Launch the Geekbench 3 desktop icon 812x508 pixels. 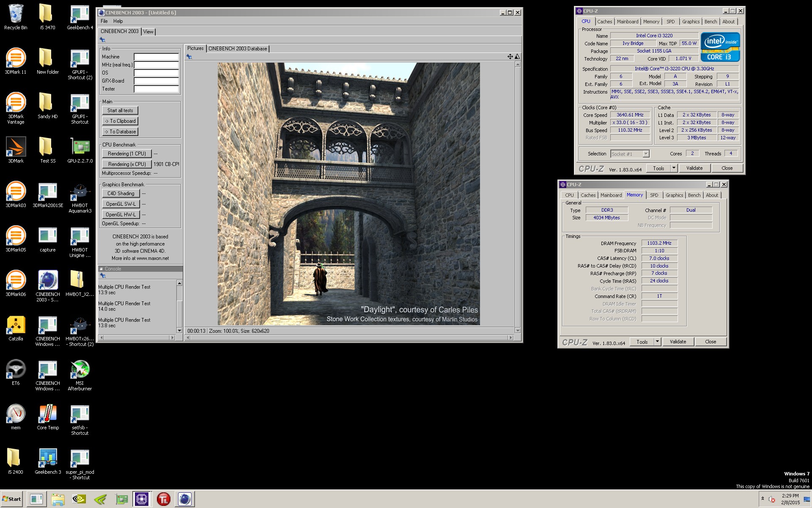(x=47, y=461)
